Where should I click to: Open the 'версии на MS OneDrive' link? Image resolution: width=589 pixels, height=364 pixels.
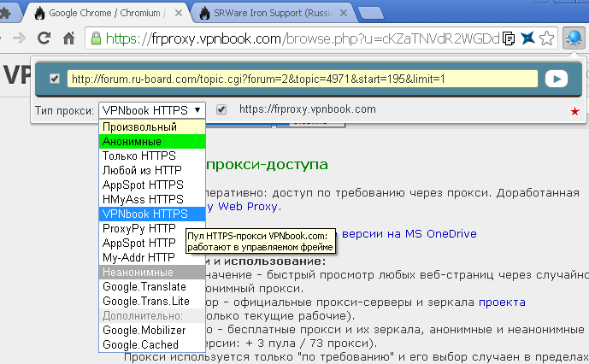click(x=409, y=233)
